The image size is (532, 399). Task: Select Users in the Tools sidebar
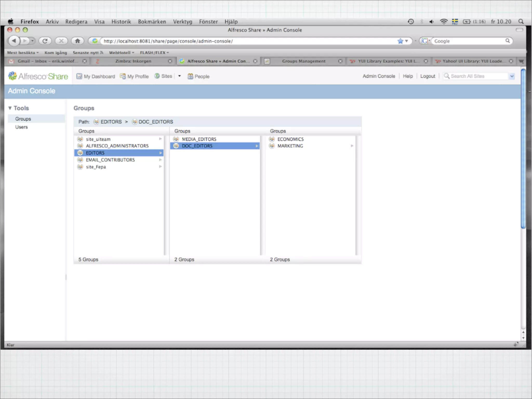(21, 127)
